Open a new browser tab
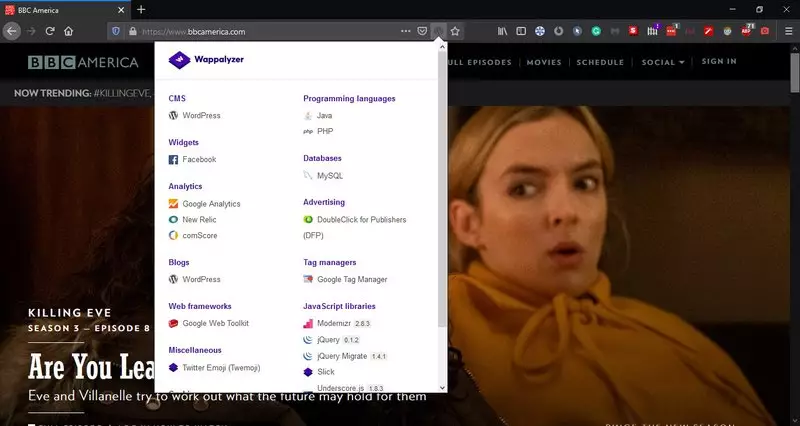Image resolution: width=800 pixels, height=426 pixels. (141, 10)
